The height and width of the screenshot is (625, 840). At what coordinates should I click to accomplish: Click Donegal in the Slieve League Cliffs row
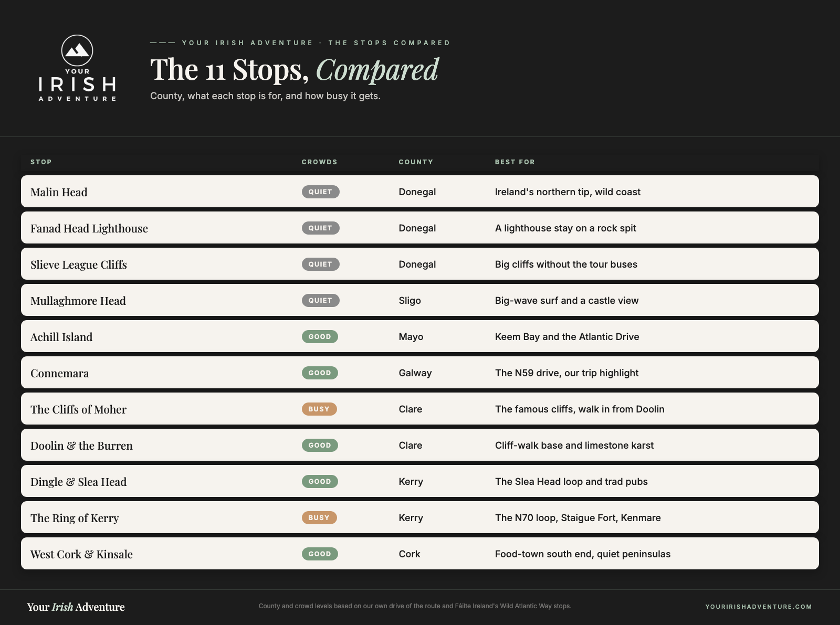pyautogui.click(x=417, y=264)
